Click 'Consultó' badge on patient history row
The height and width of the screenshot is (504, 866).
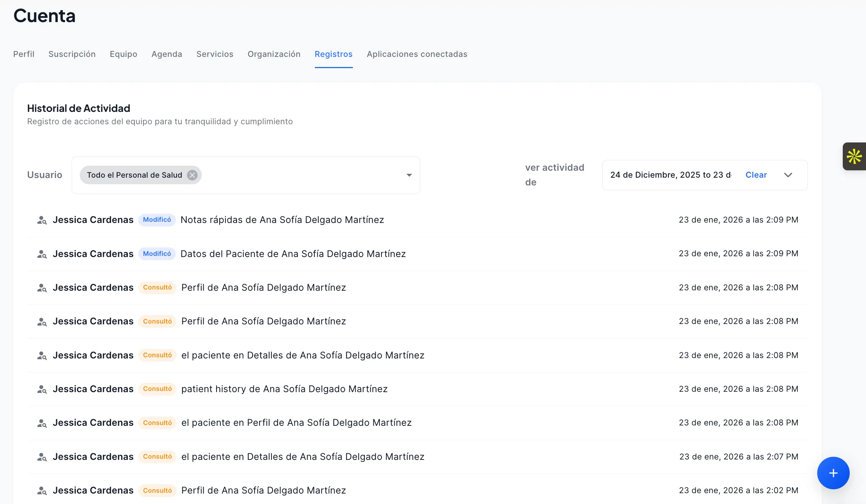[x=157, y=389]
